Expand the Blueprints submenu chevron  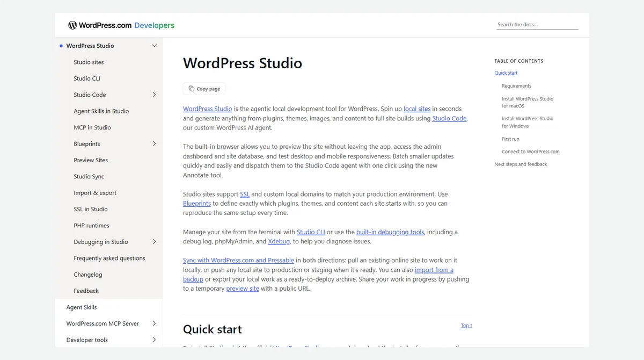[x=155, y=143]
